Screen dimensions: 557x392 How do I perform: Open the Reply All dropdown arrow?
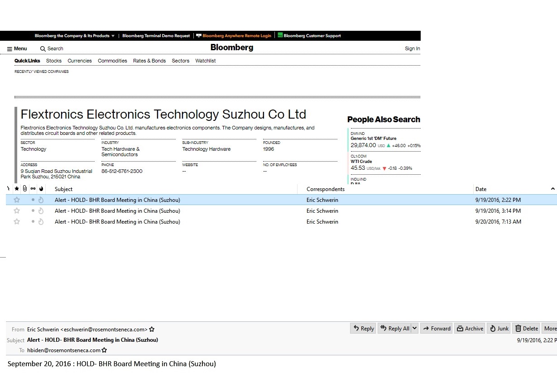coord(414,329)
